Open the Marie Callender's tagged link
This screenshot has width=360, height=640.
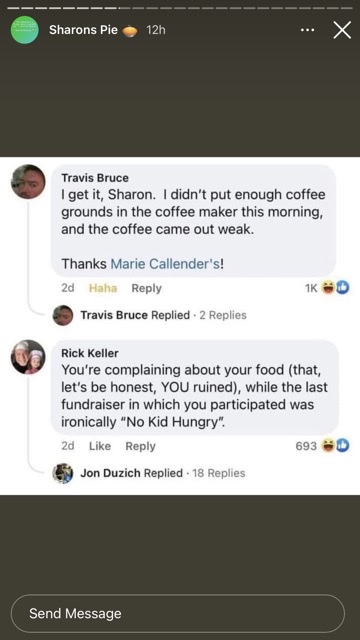pyautogui.click(x=166, y=264)
